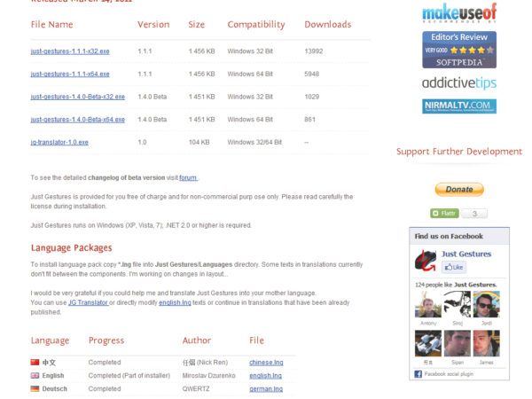Click the Facebook Like button
This screenshot has height=399, width=532.
point(454,267)
